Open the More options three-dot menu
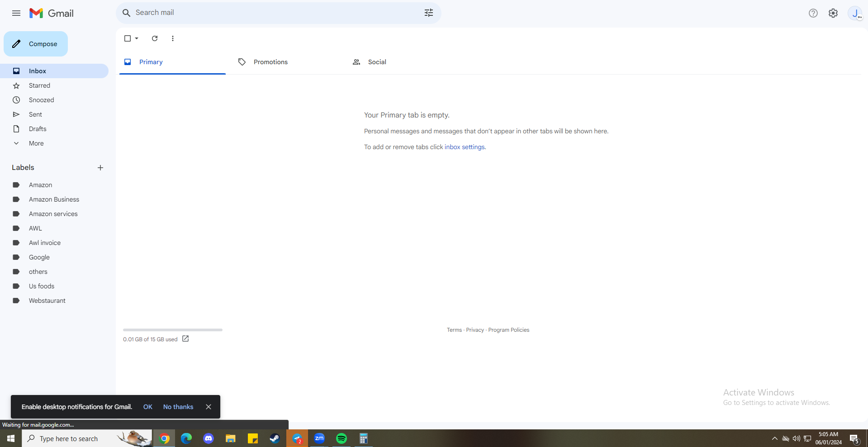868x447 pixels. (x=173, y=38)
